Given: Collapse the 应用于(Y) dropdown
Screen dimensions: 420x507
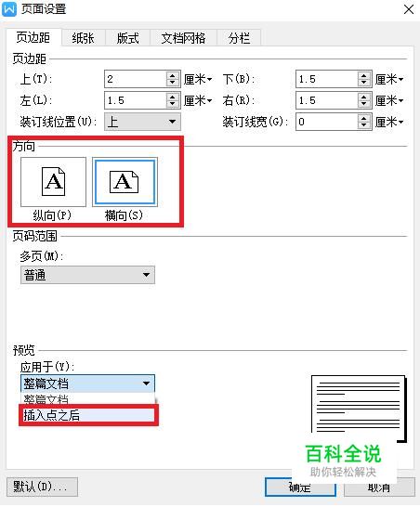Looking at the screenshot, I should (x=87, y=383).
